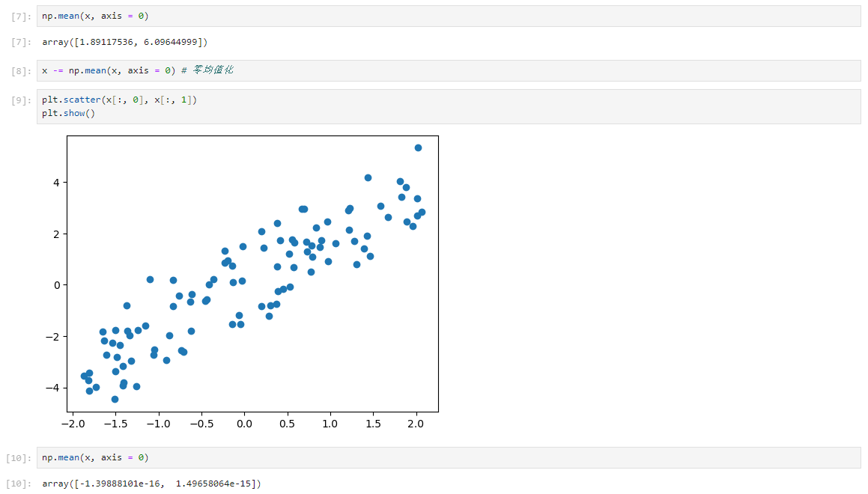Viewport: 868px width, 494px height.
Task: Click the plt.scatter line in cell 9
Action: [x=120, y=100]
